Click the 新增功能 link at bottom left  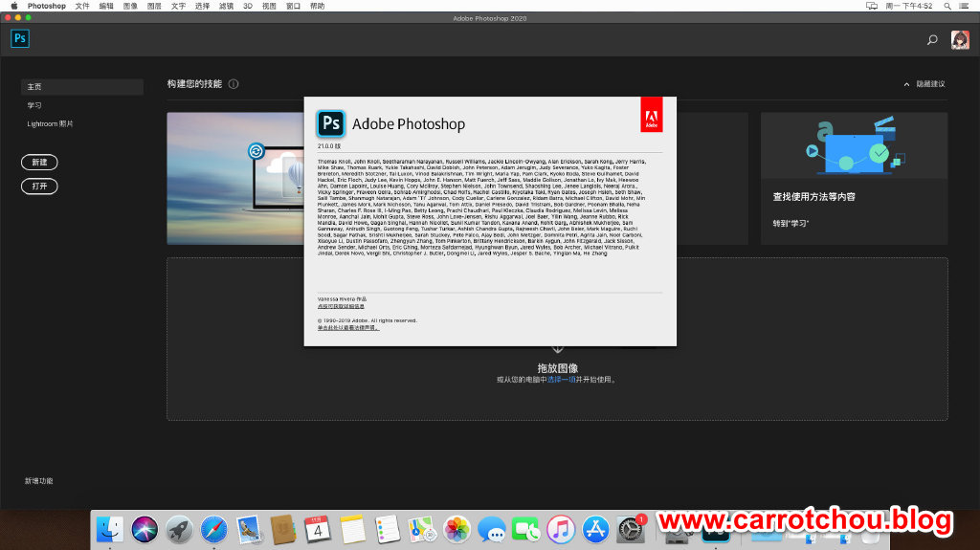(39, 480)
